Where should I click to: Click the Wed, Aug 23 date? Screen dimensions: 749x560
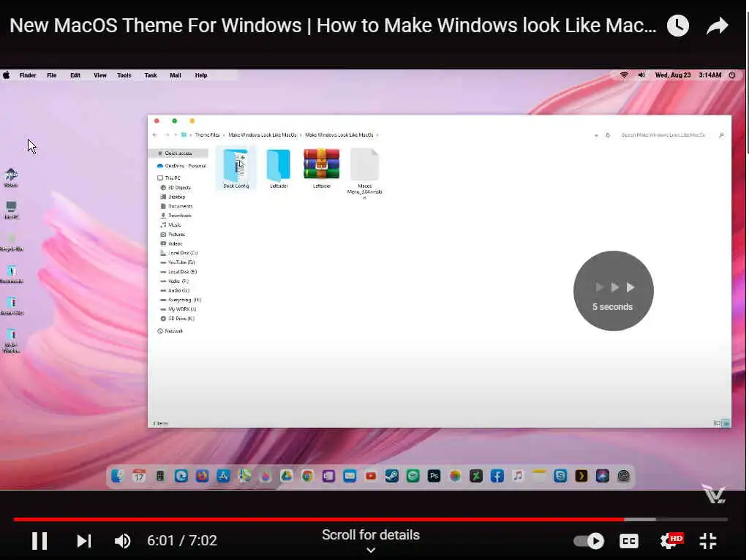pos(673,75)
